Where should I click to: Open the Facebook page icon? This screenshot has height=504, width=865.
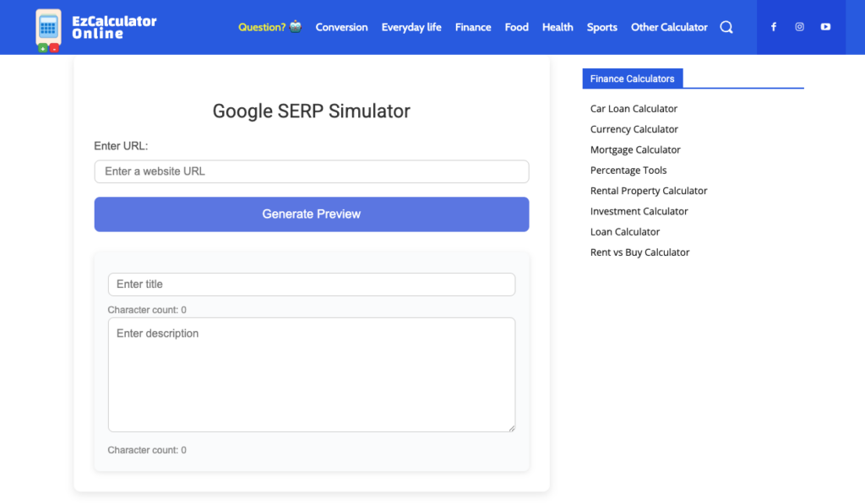point(774,26)
